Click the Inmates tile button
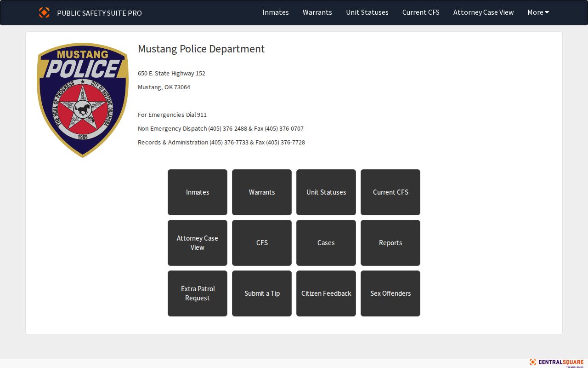588x368 pixels. [x=198, y=192]
